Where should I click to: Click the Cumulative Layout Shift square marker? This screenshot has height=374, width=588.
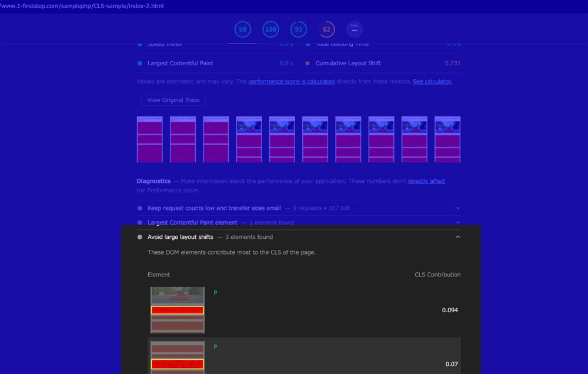308,64
